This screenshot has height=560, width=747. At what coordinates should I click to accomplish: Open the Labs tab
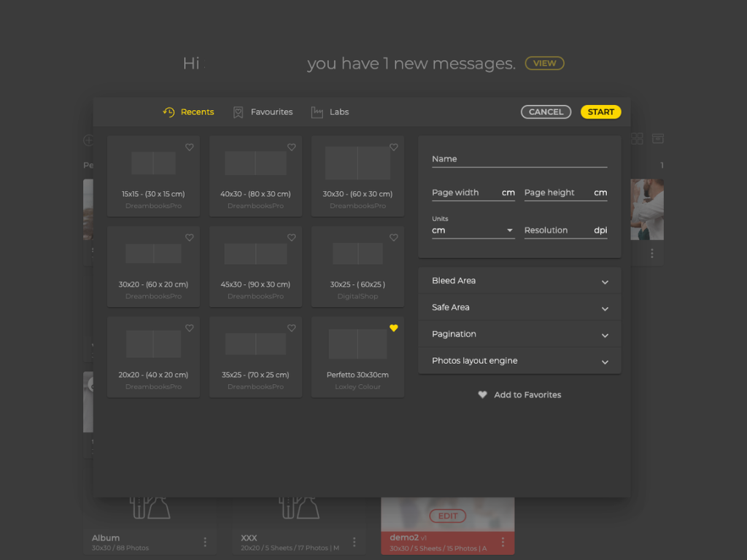tap(330, 112)
